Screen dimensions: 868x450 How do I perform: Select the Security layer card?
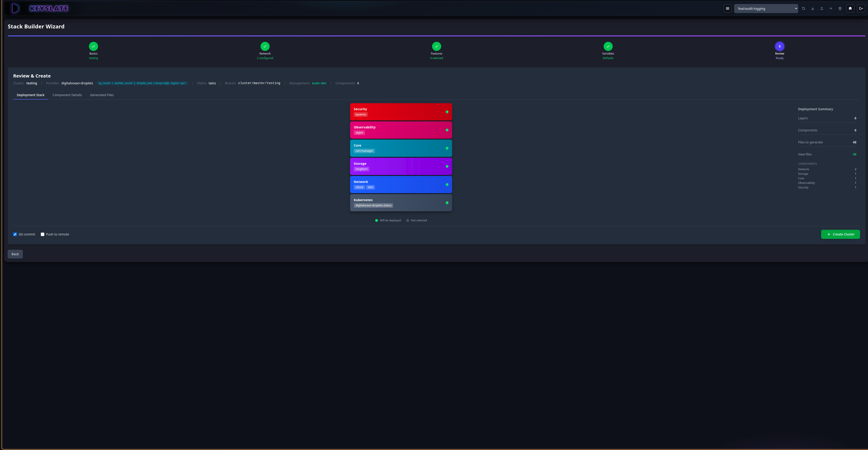[401, 112]
